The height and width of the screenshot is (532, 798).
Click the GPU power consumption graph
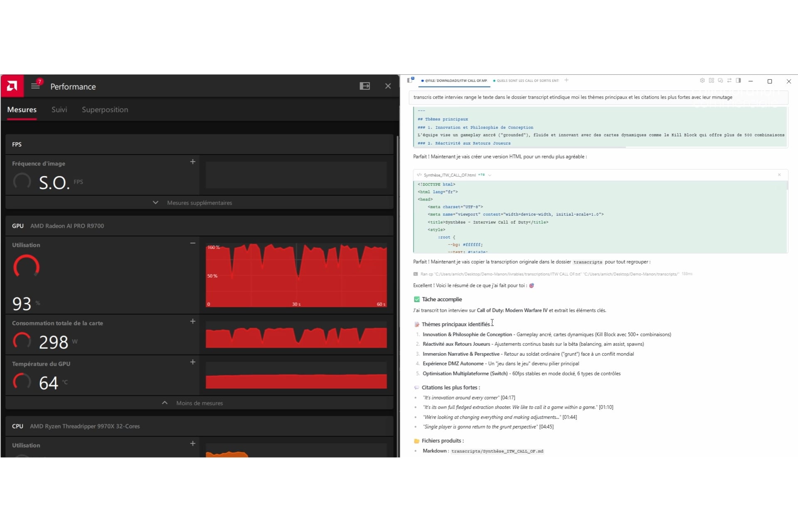coord(296,335)
